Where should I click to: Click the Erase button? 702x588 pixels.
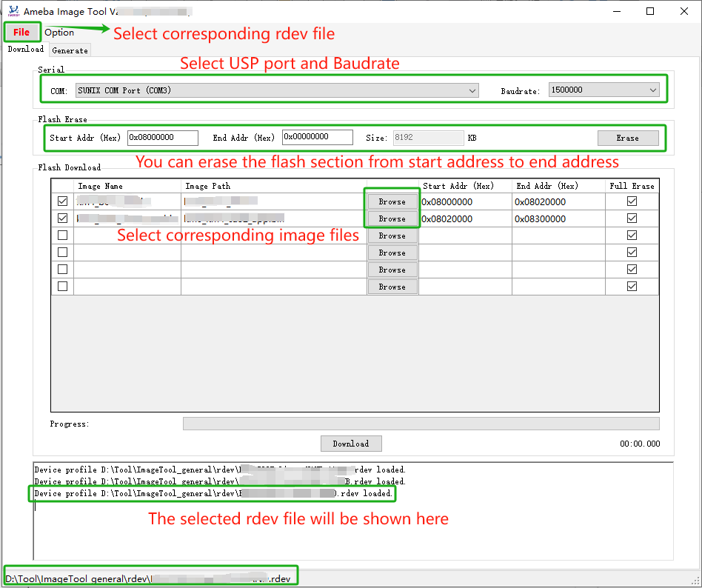coord(628,138)
